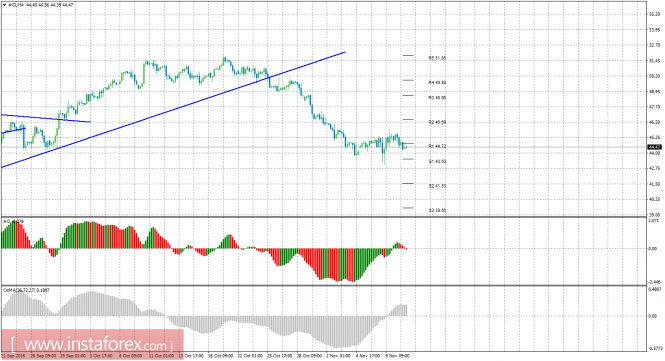
Task: Click the 4 Nov 17:00 time marker
Action: [x=368, y=355]
